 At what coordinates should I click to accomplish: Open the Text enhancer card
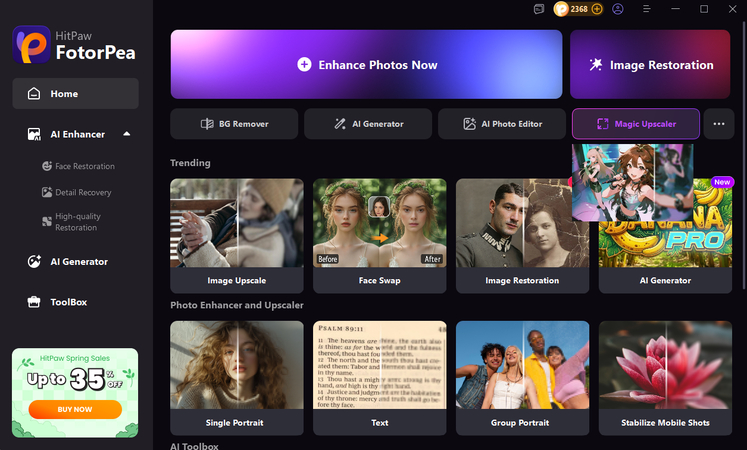tap(380, 378)
